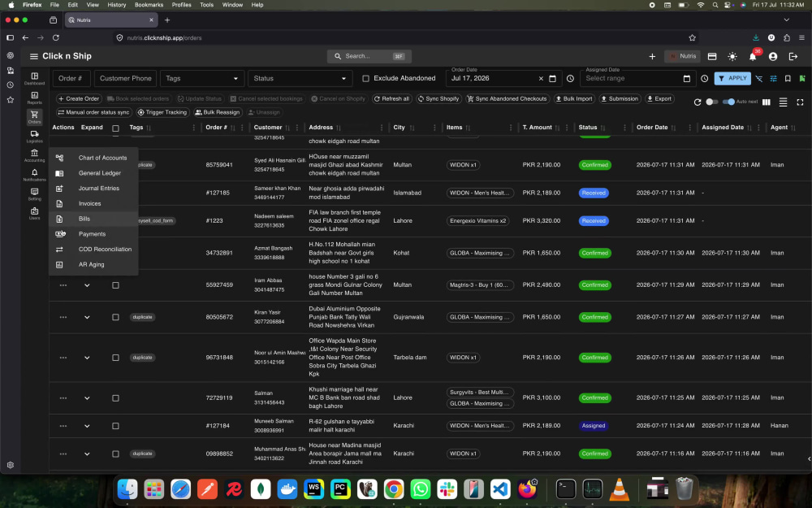Toggle the hamburger menu beside Click n Ship
This screenshot has height=508, width=812.
pos(33,57)
